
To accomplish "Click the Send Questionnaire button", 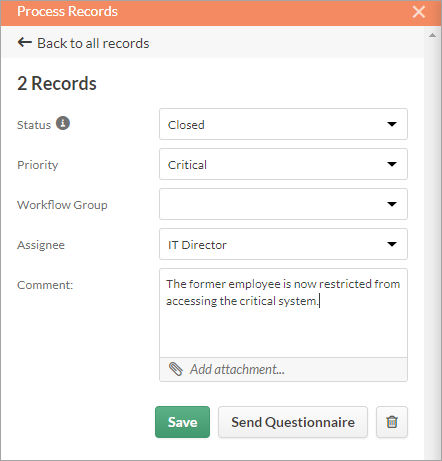I will (293, 422).
